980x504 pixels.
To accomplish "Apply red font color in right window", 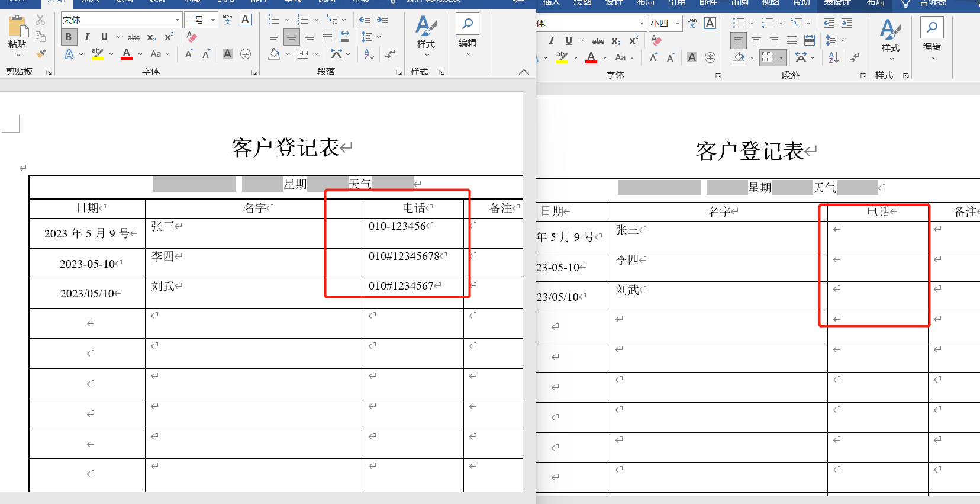I will (x=591, y=57).
